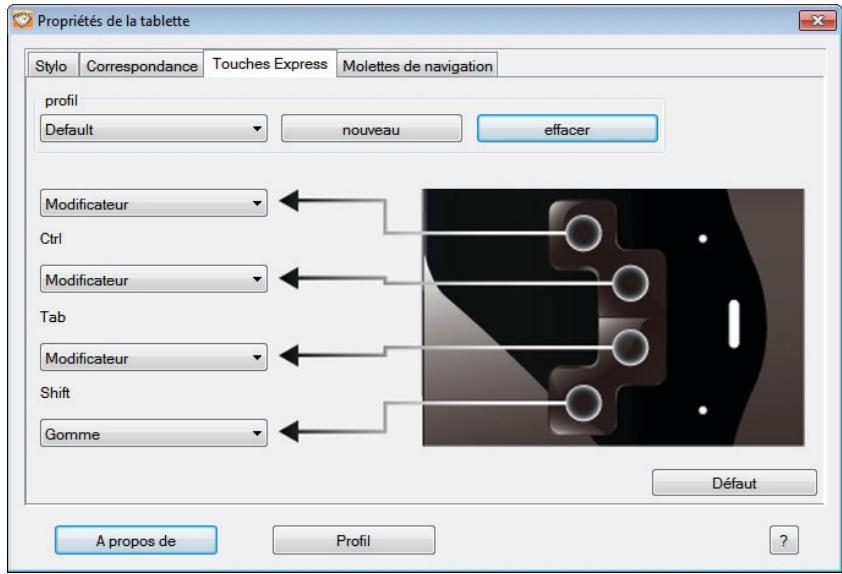Open the Modificateur dropdown above Tab
Image resolution: width=842 pixels, height=574 pixels.
click(154, 279)
